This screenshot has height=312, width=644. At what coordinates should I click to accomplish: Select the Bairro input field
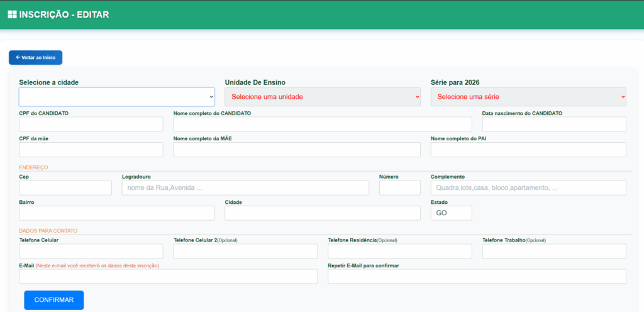click(117, 213)
